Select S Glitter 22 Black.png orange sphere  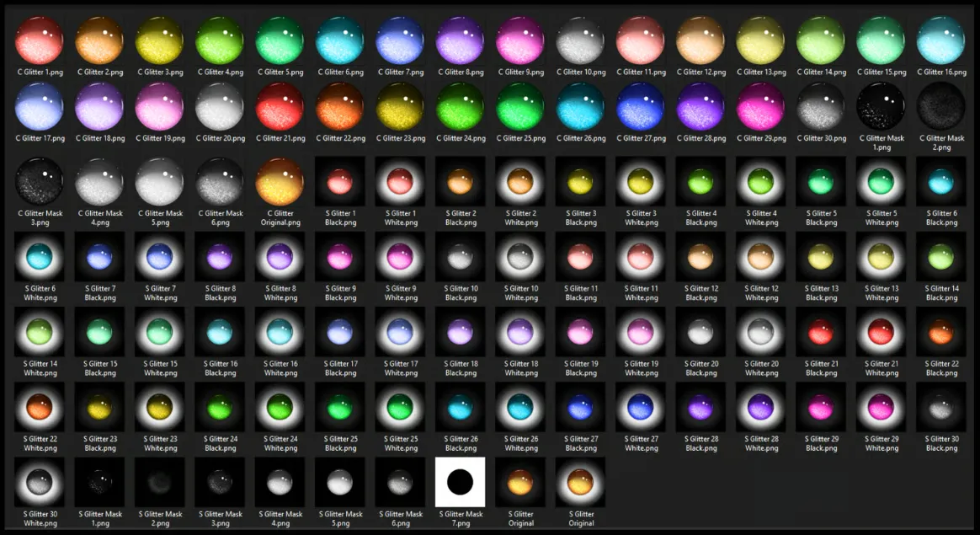[x=941, y=331]
